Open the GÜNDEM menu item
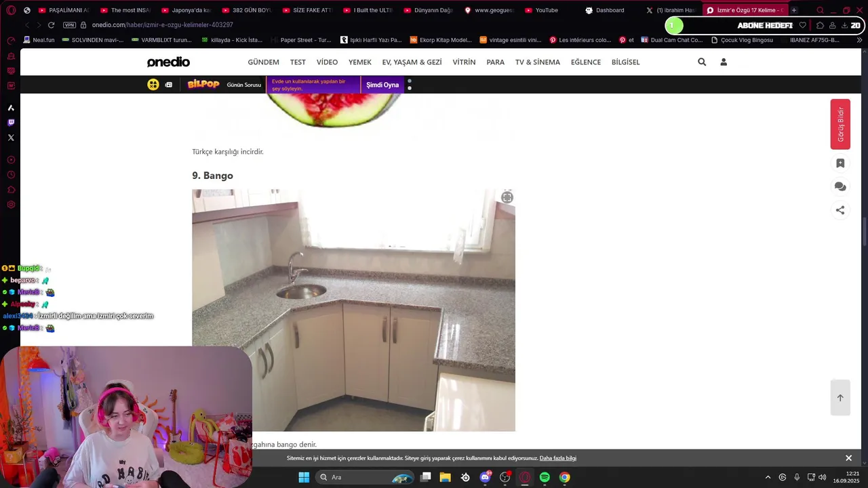868x488 pixels. pos(263,62)
